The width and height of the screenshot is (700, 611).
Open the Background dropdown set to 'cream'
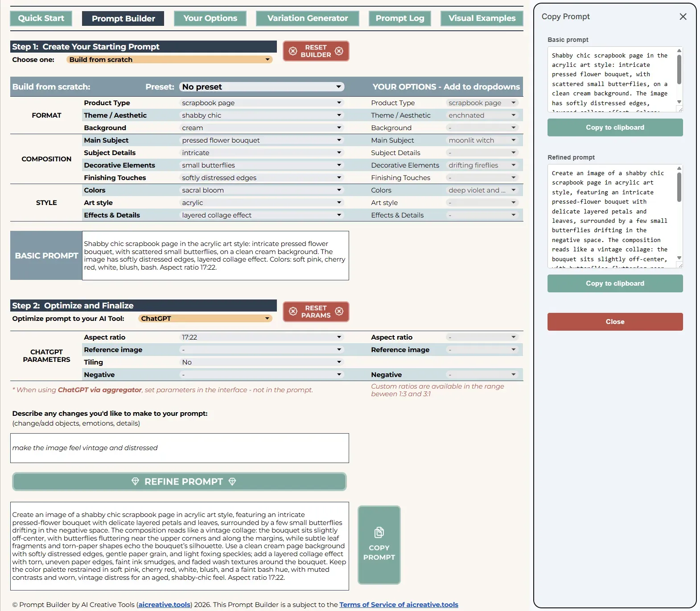(262, 128)
